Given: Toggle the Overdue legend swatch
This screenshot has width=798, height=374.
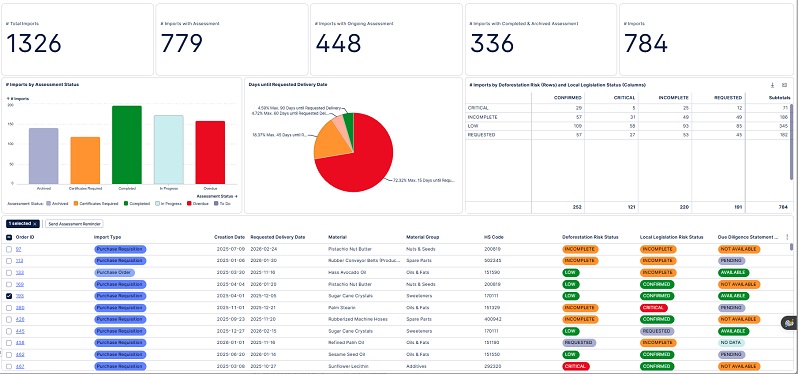Looking at the screenshot, I should click(x=189, y=203).
